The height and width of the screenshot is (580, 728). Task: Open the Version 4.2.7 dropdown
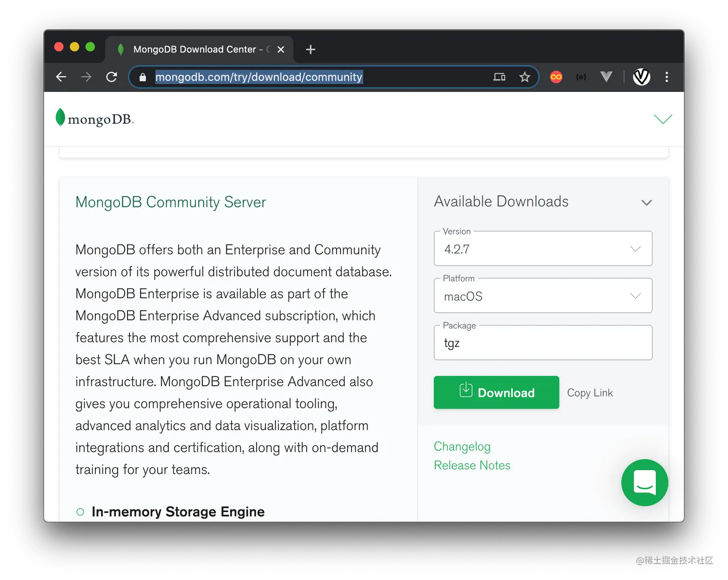tap(543, 249)
